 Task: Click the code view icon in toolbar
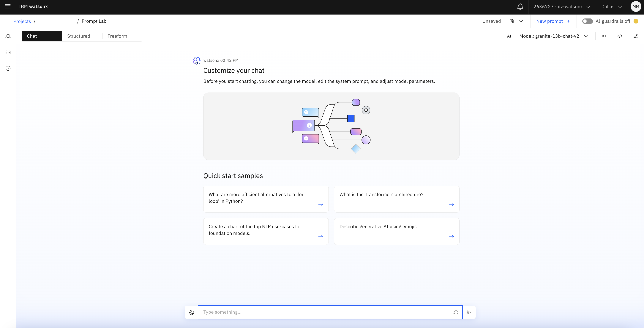coord(620,36)
